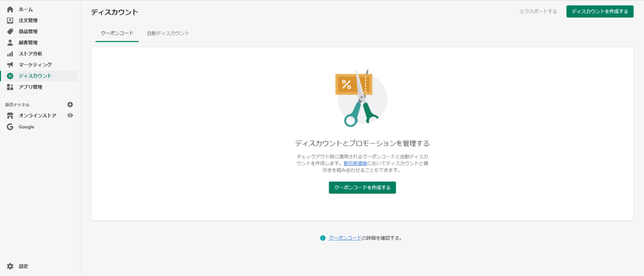Open オンラインストア in sales channels
Screen dimensions: 644x276
click(38, 116)
